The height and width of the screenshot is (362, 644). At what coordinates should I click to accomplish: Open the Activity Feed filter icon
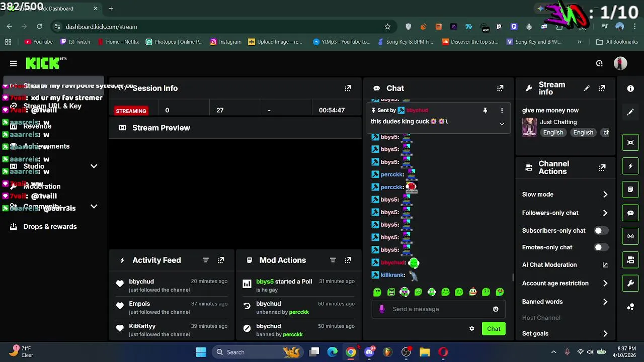(206, 260)
